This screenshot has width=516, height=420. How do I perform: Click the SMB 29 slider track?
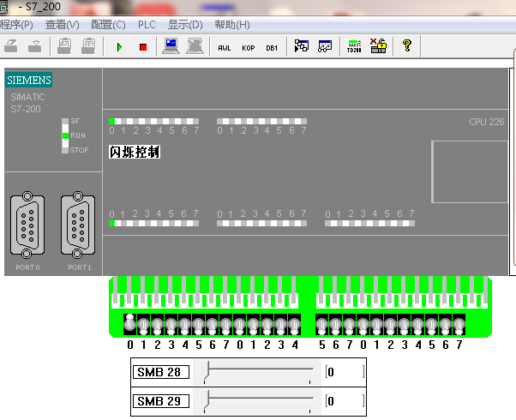pyautogui.click(x=259, y=400)
